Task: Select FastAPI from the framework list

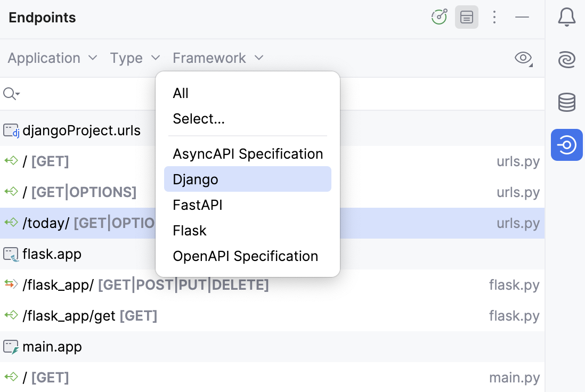Action: 198,205
